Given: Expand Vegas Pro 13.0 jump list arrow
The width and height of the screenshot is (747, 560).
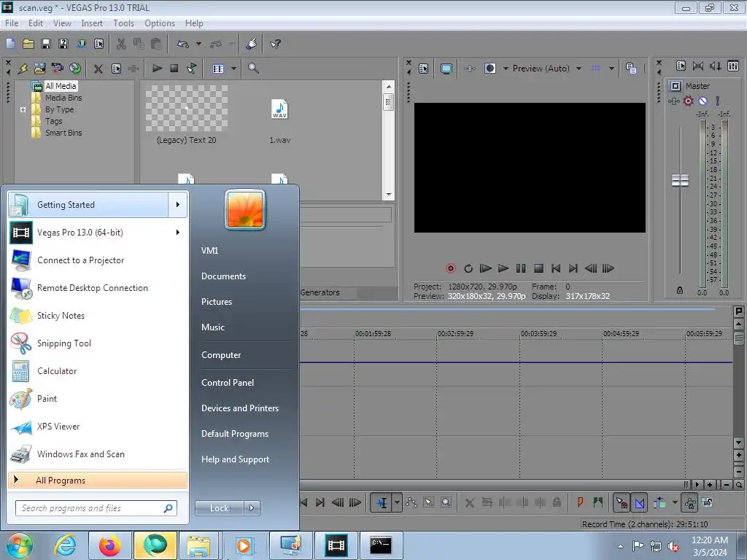Looking at the screenshot, I should coord(178,233).
